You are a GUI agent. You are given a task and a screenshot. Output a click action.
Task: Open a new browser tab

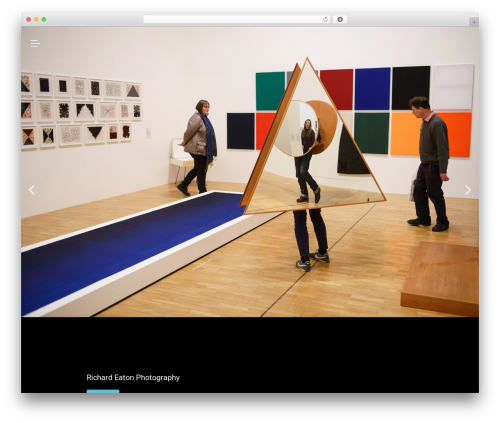click(x=474, y=22)
